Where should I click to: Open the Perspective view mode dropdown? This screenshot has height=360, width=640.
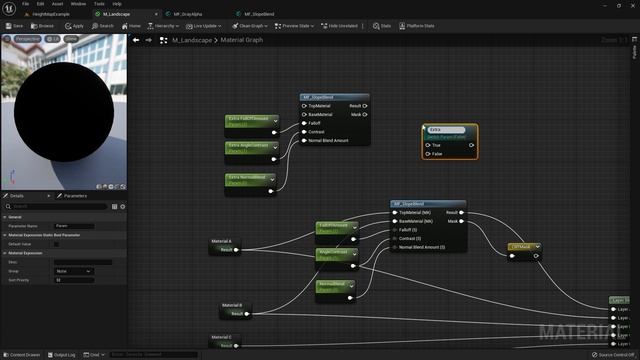point(28,39)
